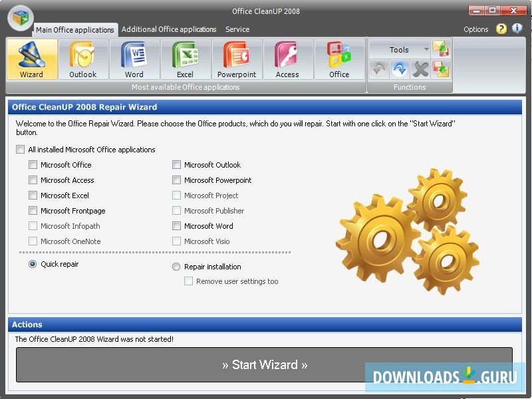Enable the Microsoft Frontpage checkbox

33,211
